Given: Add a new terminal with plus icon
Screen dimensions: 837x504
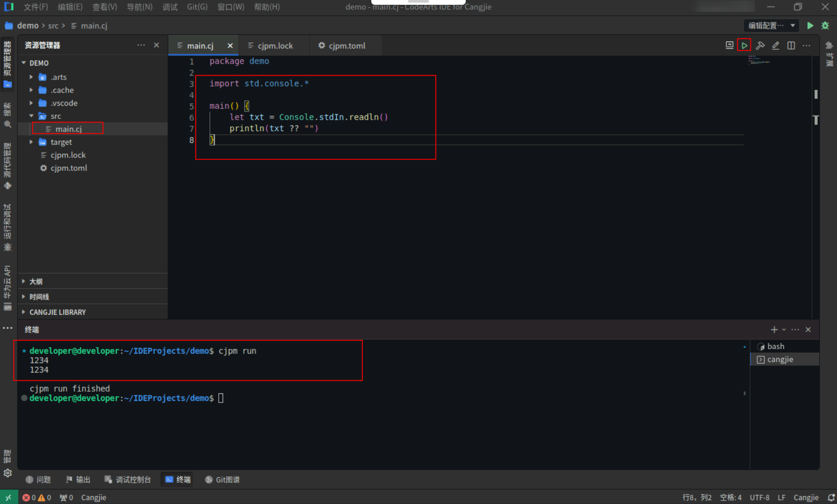Looking at the screenshot, I should click(774, 330).
